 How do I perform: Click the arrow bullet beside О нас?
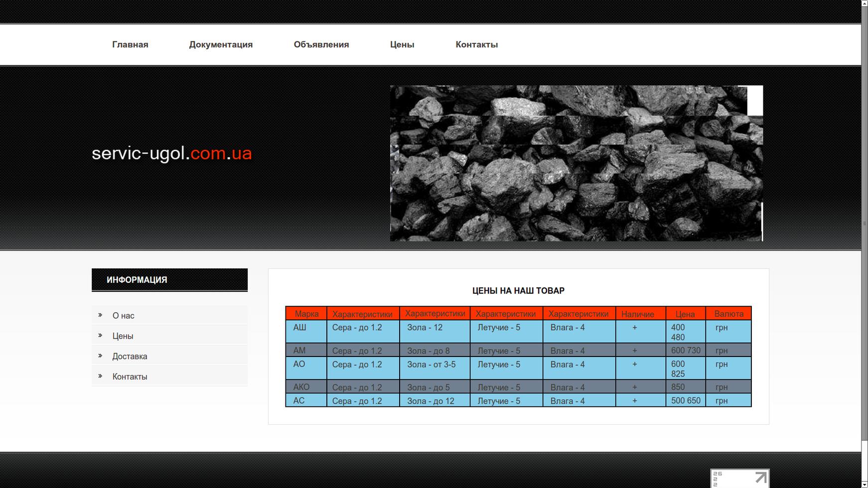[100, 315]
